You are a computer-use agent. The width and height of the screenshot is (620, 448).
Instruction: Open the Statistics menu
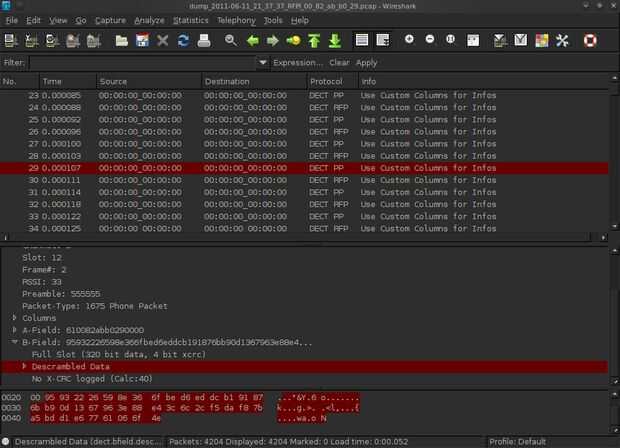pos(191,20)
